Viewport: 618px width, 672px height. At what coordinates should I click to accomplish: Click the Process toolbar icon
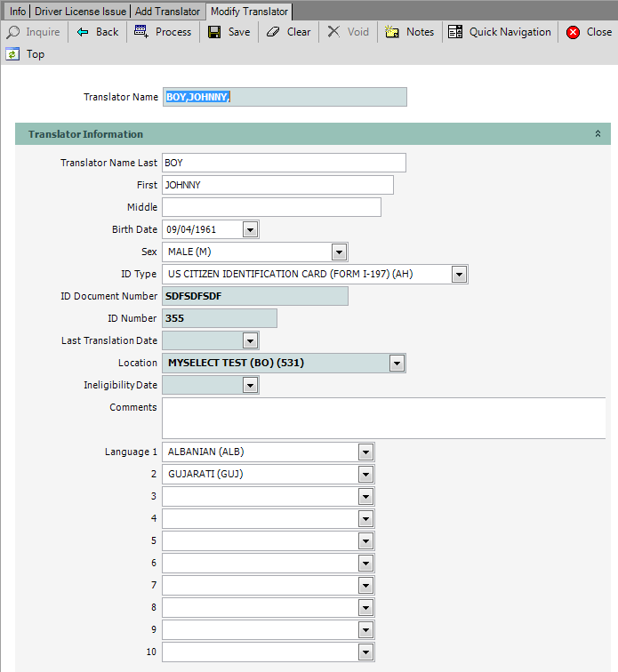click(141, 32)
